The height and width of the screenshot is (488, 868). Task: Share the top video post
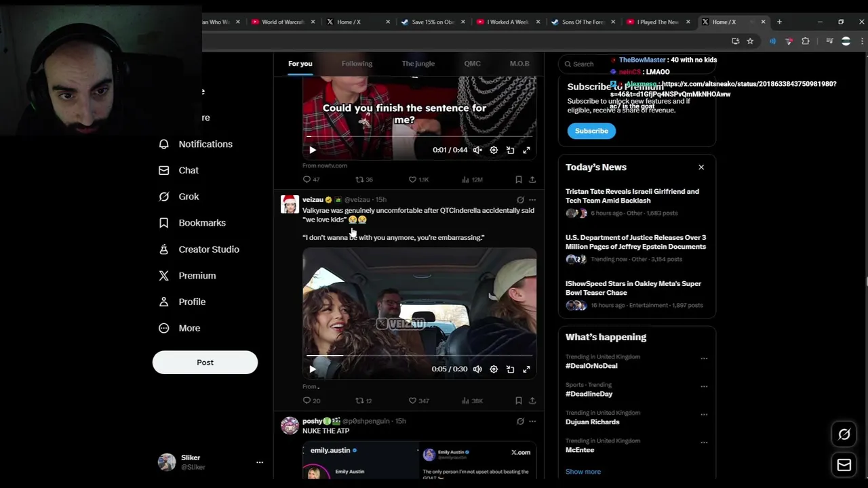coord(532,180)
